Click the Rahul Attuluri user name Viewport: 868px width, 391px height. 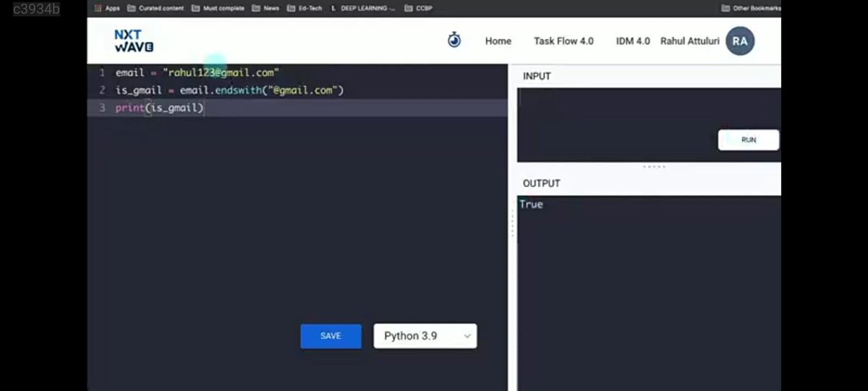690,41
